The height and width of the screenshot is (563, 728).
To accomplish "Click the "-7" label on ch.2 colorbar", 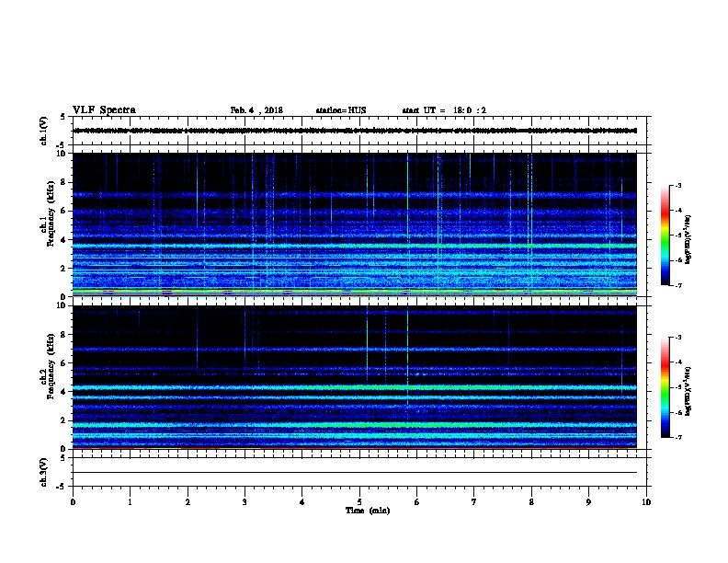I will [x=678, y=438].
